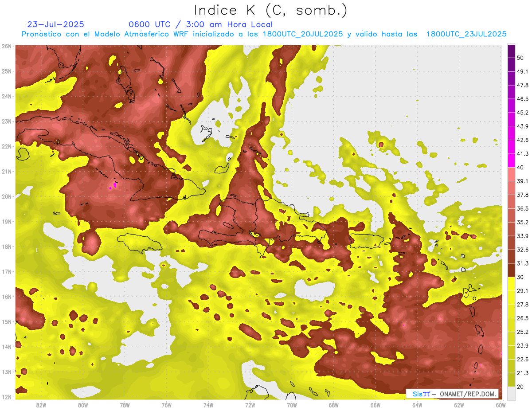The width and height of the screenshot is (532, 411).
Task: Click the color bar value '37.8'
Action: [x=523, y=195]
